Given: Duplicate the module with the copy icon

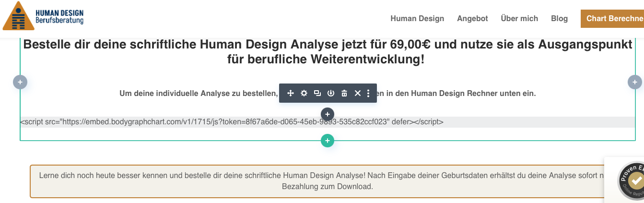Looking at the screenshot, I should (x=317, y=93).
